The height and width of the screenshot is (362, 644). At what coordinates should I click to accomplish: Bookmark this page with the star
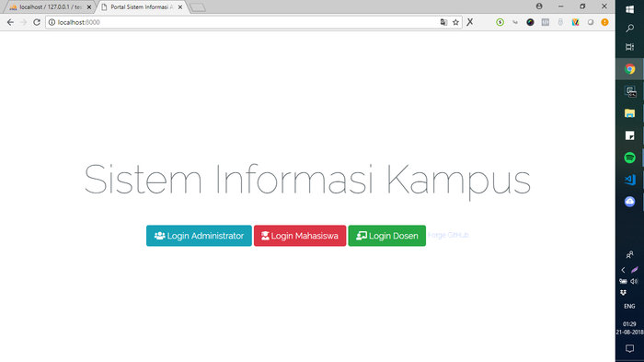point(455,22)
